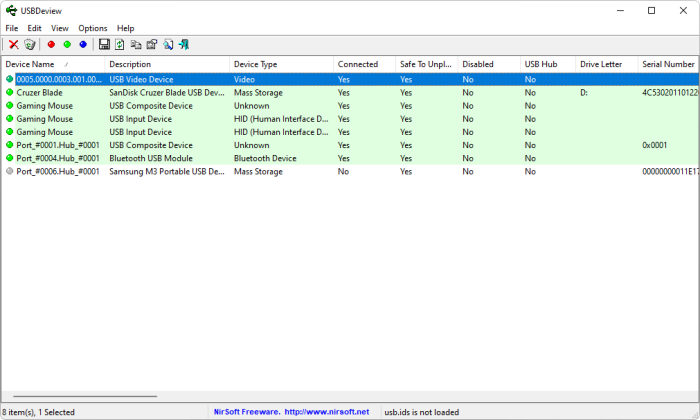Image resolution: width=700 pixels, height=420 pixels.
Task: Click the green dot Enable Selected Devices icon
Action: 67,44
